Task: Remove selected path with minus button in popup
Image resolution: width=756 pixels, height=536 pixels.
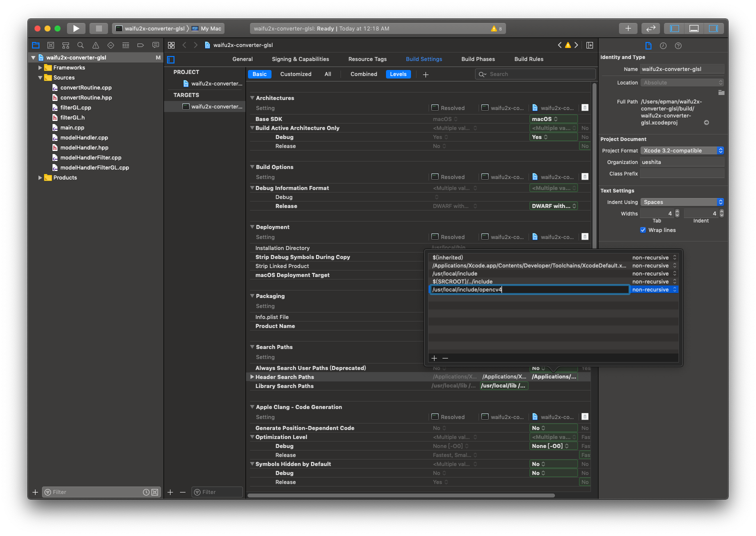Action: [x=445, y=358]
